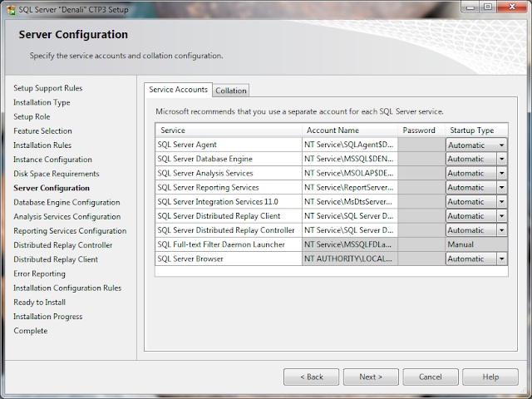Screen dimensions: 532x399
Task: Click the Manual startup type cell
Action: 476,244
